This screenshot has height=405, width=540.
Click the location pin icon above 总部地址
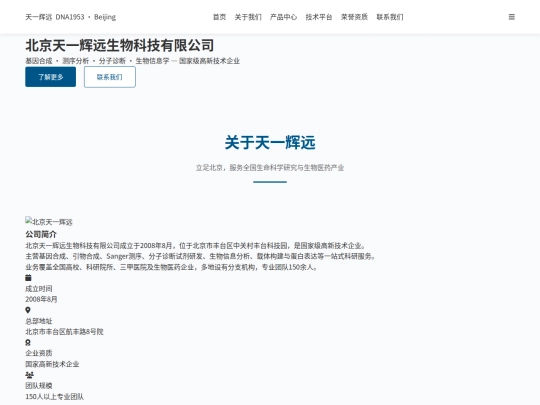pyautogui.click(x=28, y=310)
